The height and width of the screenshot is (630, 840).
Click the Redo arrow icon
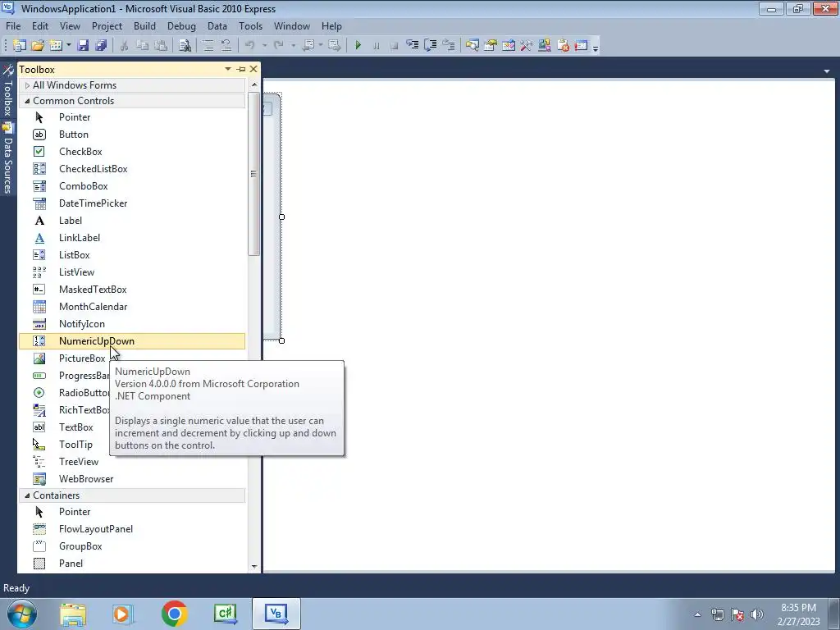point(279,46)
